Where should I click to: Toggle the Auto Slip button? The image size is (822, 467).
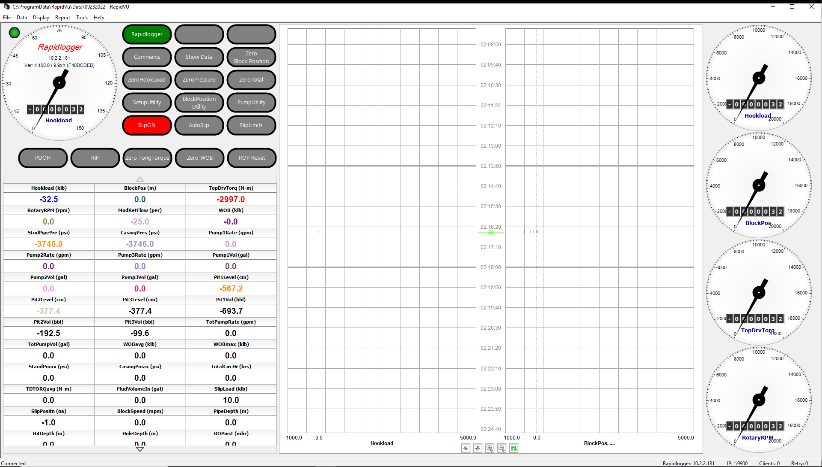tap(199, 125)
